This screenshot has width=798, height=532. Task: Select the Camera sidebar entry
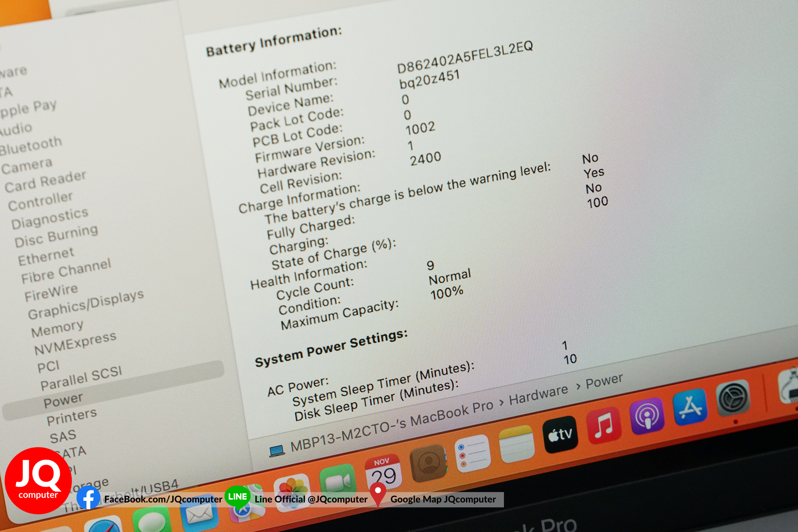pos(27,166)
